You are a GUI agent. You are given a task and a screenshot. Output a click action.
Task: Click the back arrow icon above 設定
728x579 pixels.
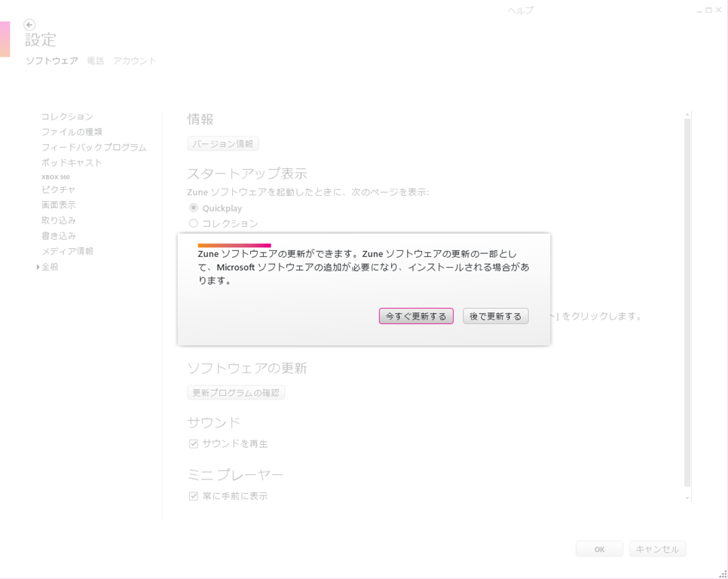tap(29, 25)
